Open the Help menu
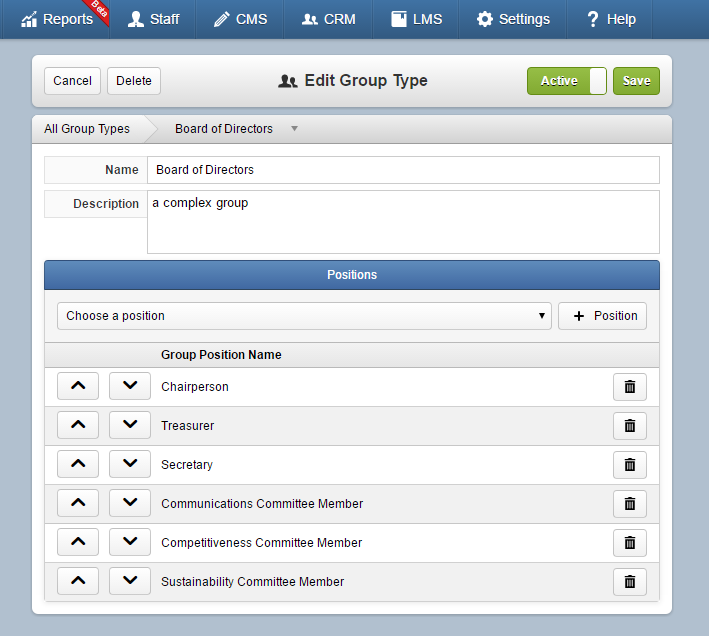This screenshot has width=709, height=636. (x=610, y=19)
